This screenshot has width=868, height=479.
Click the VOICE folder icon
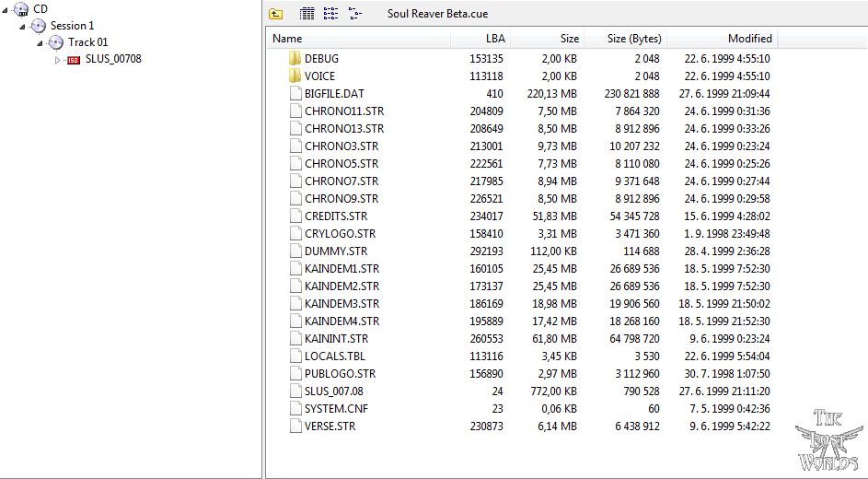tap(295, 76)
